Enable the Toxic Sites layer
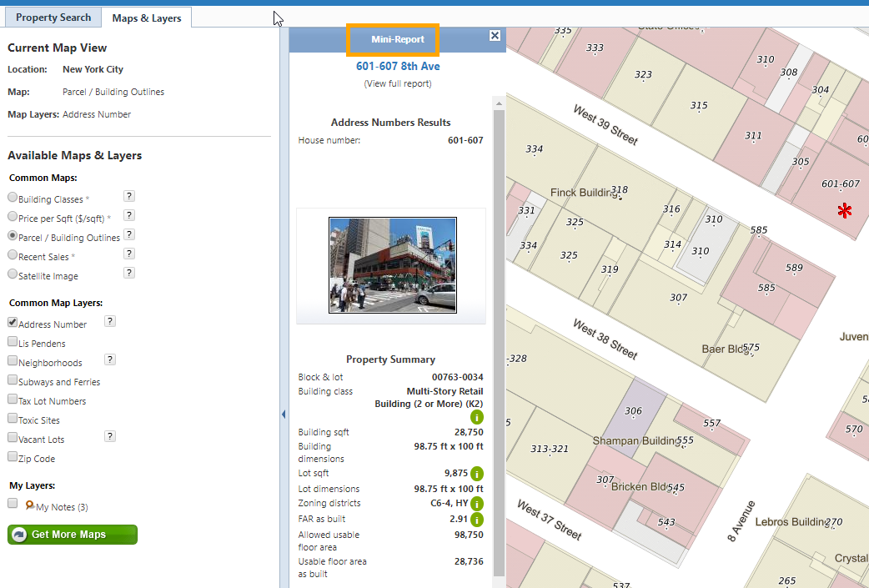Screen dimensions: 869x588 click(13, 419)
